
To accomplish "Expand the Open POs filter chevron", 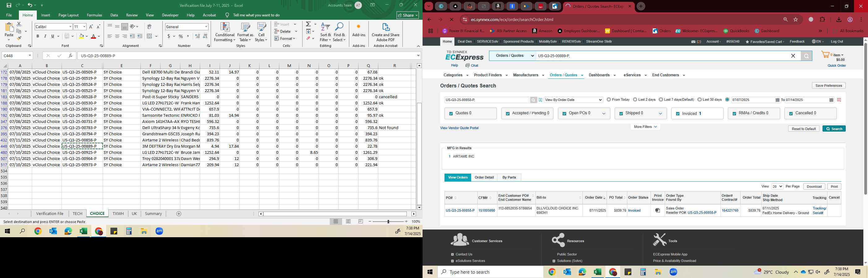I will click(604, 114).
